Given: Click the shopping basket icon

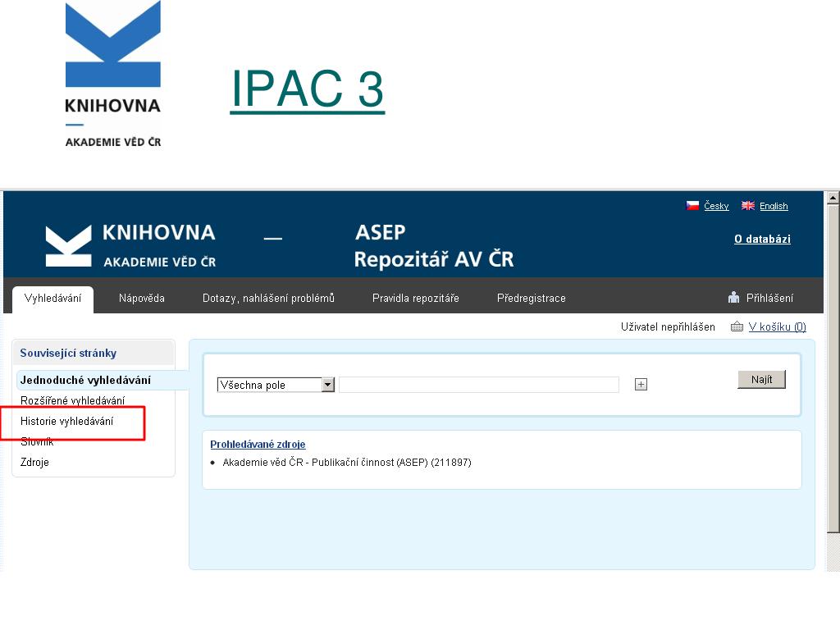Looking at the screenshot, I should pyautogui.click(x=737, y=326).
